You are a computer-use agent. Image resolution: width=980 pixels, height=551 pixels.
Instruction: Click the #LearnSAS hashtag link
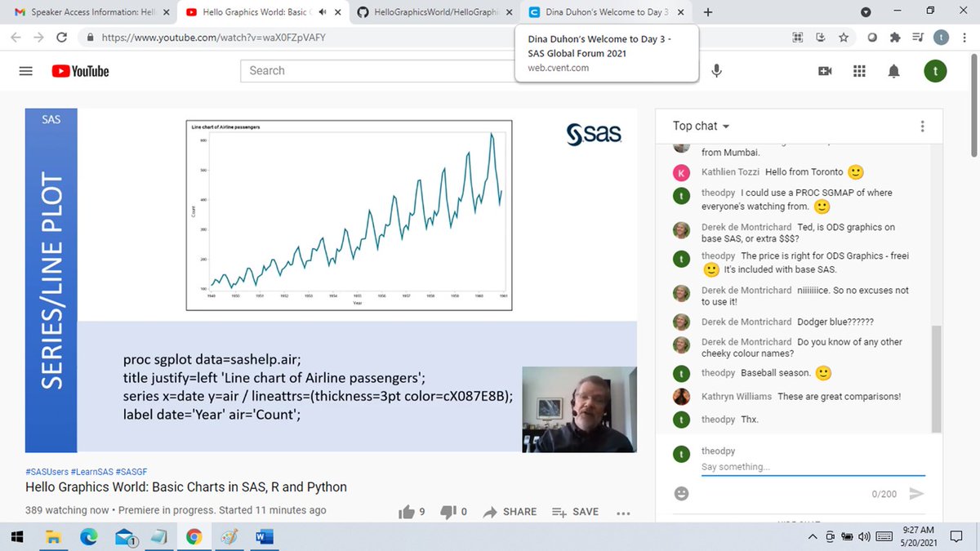click(92, 472)
